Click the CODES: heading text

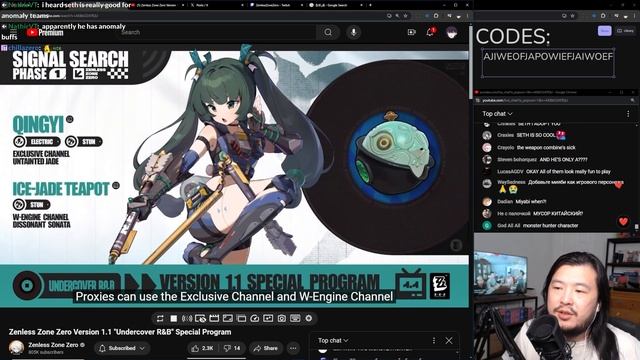tap(513, 37)
